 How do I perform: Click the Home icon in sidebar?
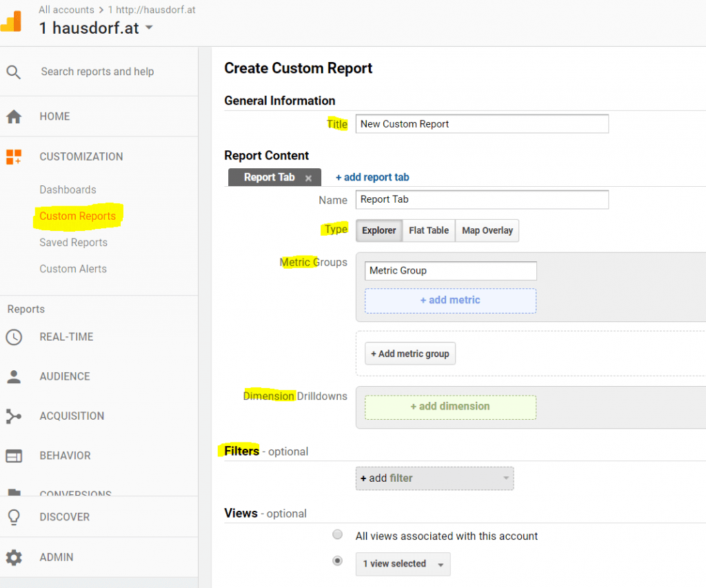(15, 116)
